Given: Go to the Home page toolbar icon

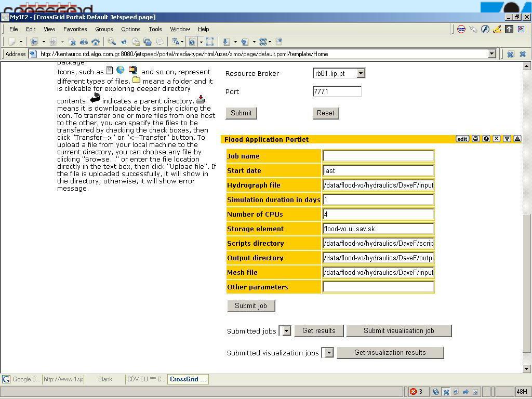Looking at the screenshot, I should pyautogui.click(x=96, y=42).
